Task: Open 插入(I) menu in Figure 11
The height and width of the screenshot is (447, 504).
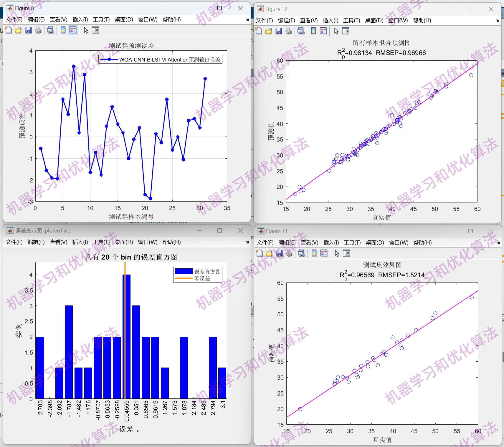Action: pyautogui.click(x=331, y=243)
